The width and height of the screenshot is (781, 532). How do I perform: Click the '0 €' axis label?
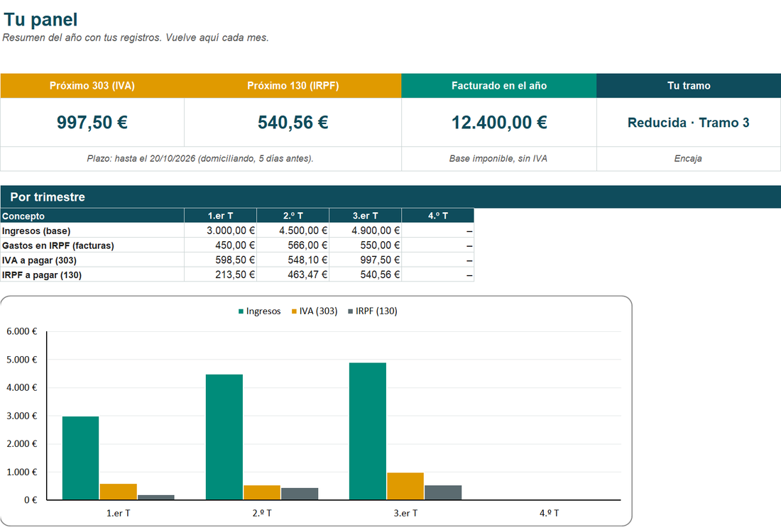(31, 500)
